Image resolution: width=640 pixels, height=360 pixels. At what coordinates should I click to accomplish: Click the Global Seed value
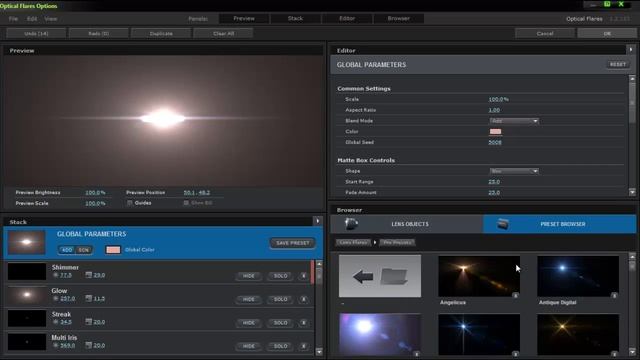495,142
